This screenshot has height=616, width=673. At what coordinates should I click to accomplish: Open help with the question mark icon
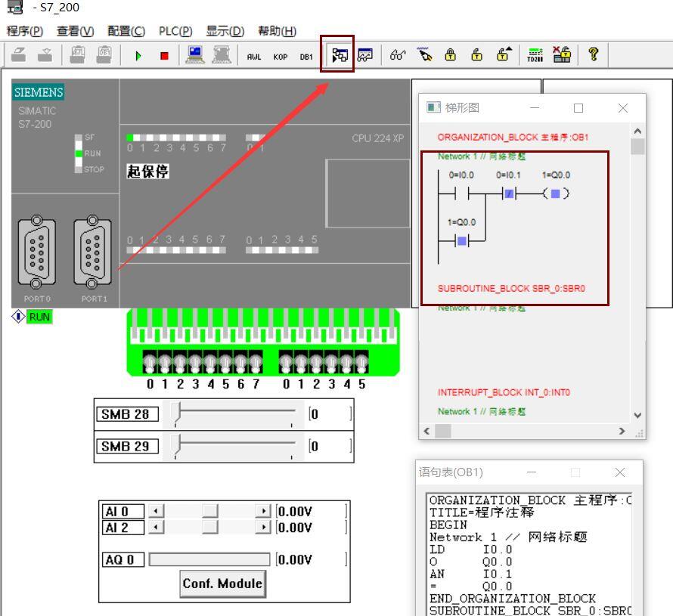(593, 54)
